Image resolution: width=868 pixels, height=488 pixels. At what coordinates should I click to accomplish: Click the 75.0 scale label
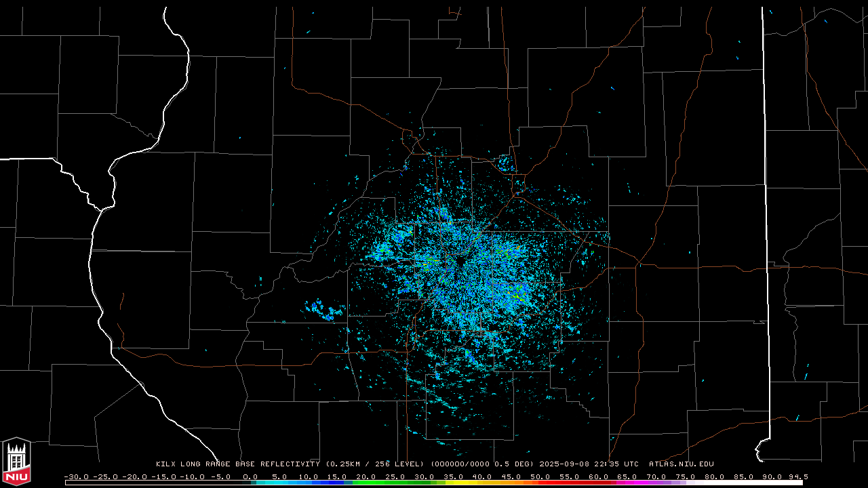(x=686, y=476)
